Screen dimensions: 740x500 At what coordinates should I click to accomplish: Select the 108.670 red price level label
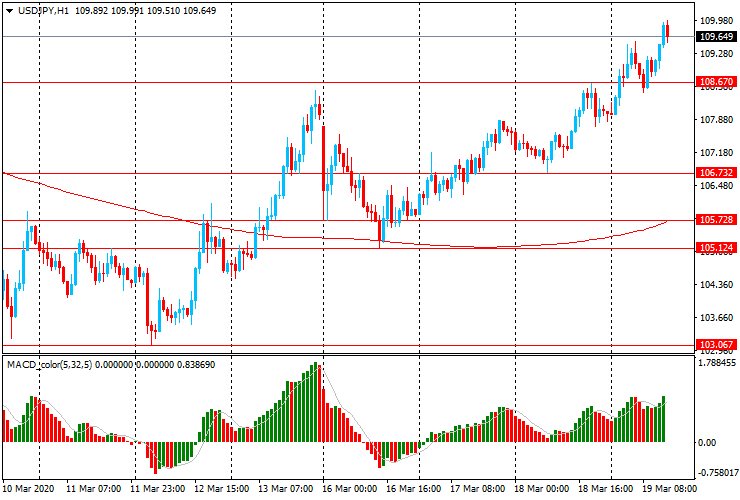point(716,82)
